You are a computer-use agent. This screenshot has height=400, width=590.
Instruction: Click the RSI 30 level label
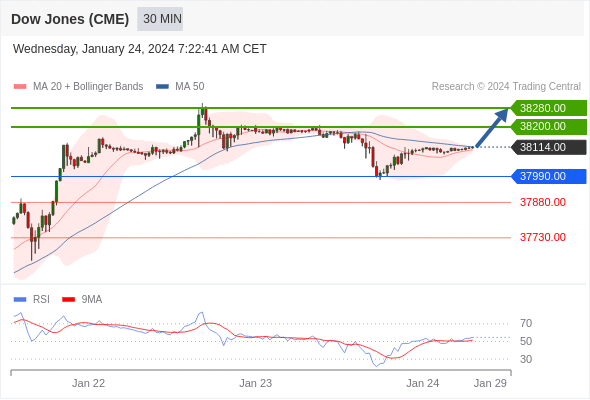click(x=526, y=359)
